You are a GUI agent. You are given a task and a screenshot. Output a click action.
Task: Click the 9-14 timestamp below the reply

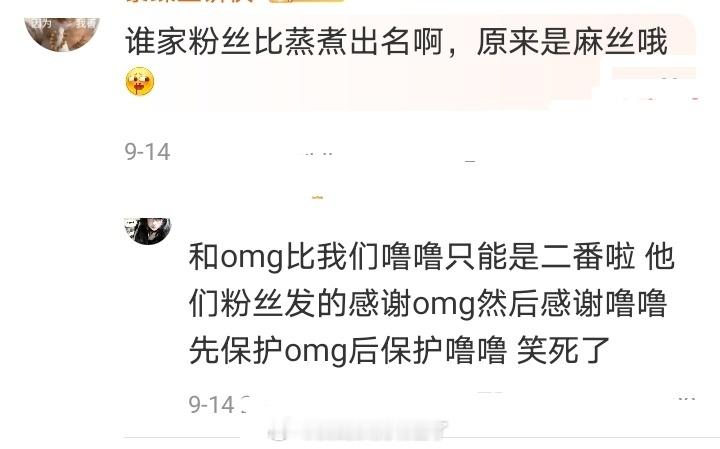click(212, 404)
